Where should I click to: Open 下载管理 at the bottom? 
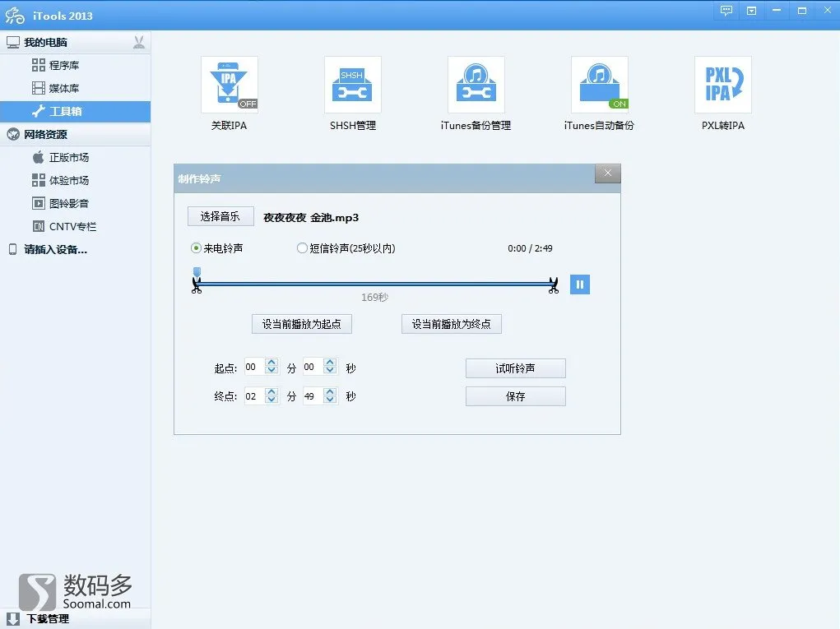[75, 619]
